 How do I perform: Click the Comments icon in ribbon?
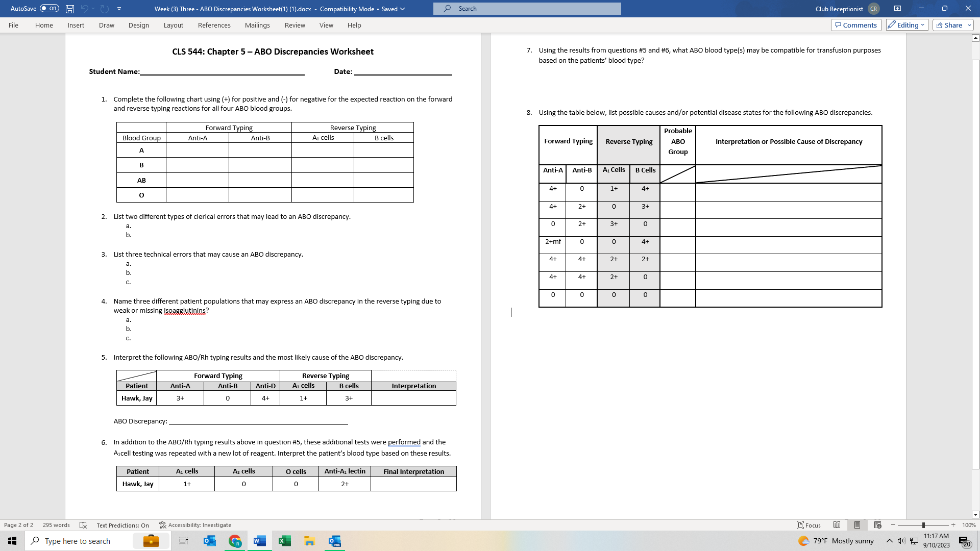click(x=855, y=25)
